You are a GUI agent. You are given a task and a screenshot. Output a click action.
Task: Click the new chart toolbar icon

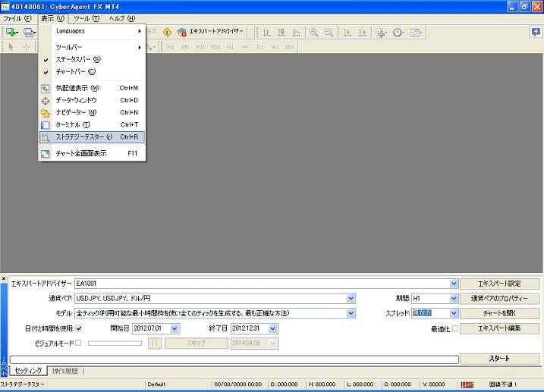coord(12,33)
